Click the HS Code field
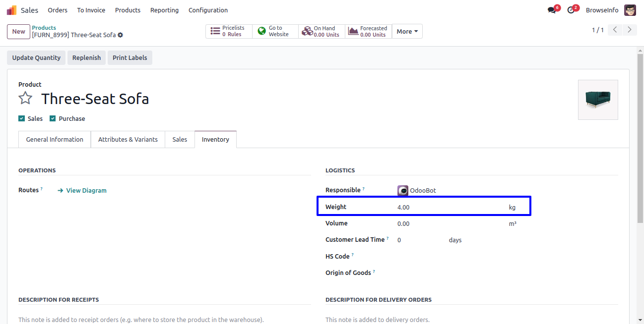The width and height of the screenshot is (644, 324). point(508,256)
